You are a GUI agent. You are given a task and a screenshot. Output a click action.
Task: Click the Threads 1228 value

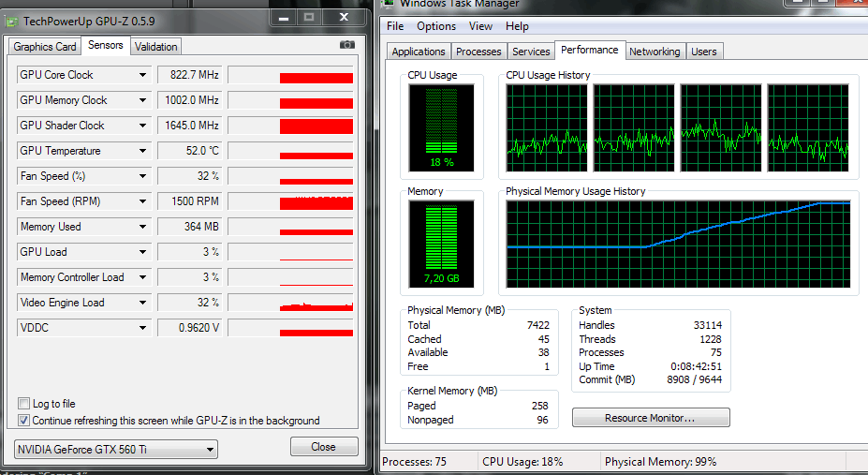(x=711, y=339)
